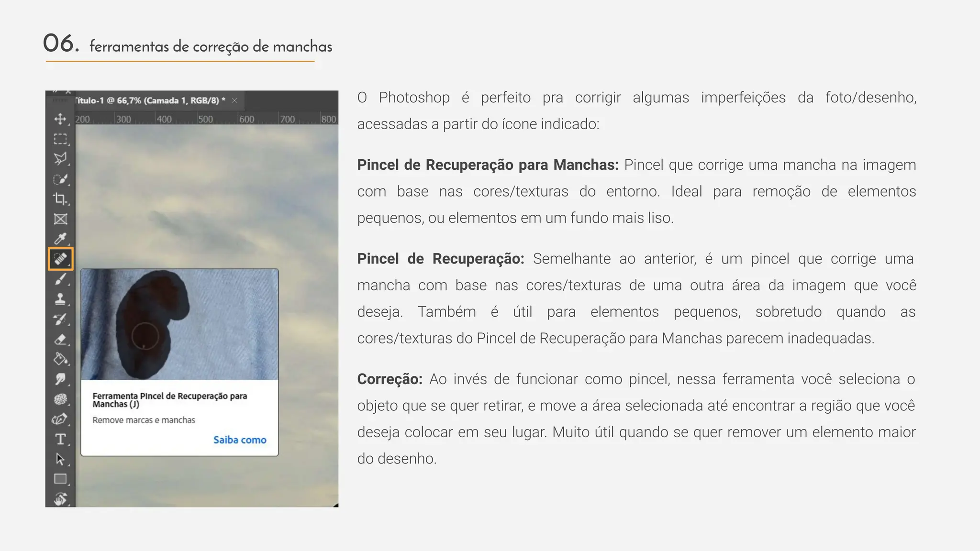Select the Spot Healing Brush tool
980x551 pixels.
60,259
